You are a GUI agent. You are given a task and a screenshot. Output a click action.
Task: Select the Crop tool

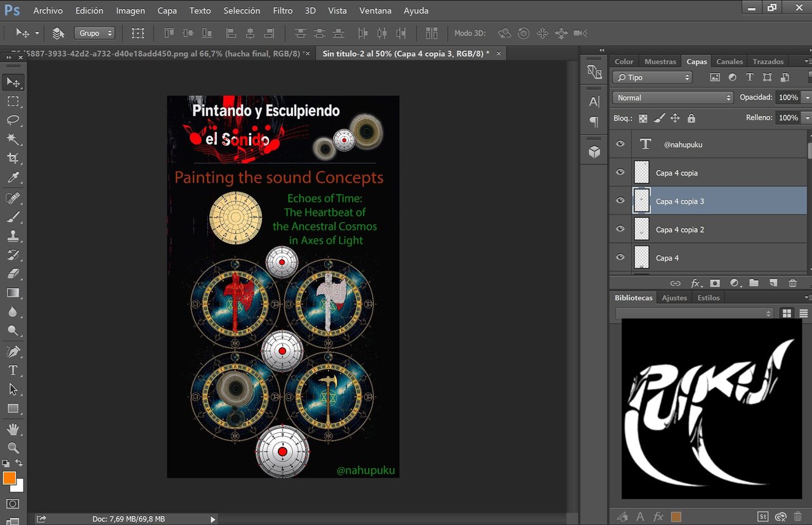pyautogui.click(x=13, y=158)
